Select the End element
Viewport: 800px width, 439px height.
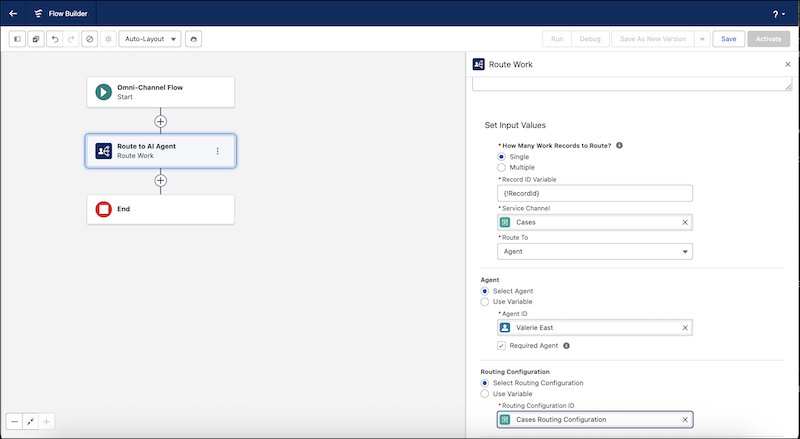161,209
